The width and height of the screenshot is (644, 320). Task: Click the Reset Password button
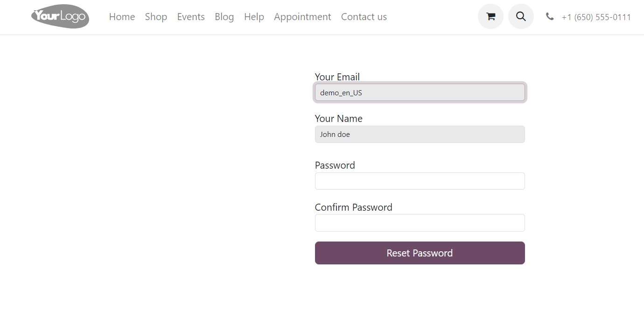click(420, 253)
